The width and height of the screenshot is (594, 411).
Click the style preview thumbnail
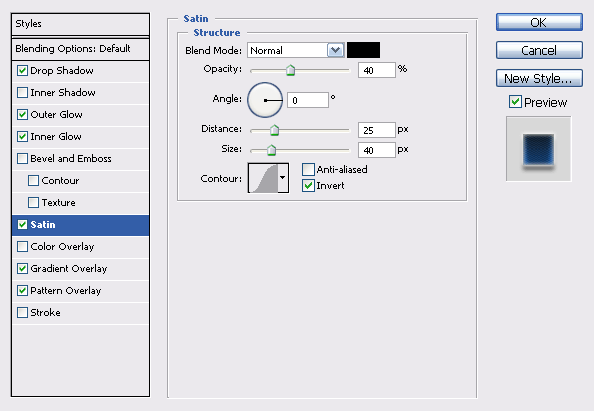click(538, 149)
